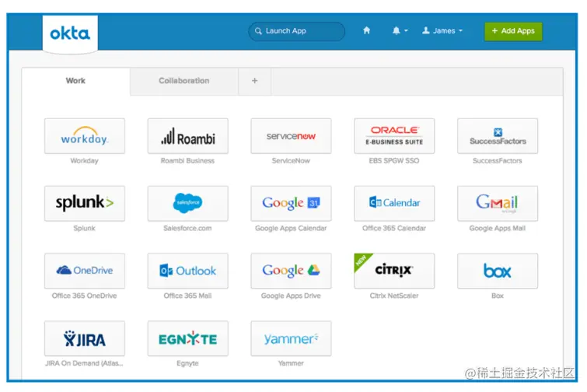Image resolution: width=587 pixels, height=392 pixels.
Task: Open Office 365 Calendar tile
Action: 394,203
